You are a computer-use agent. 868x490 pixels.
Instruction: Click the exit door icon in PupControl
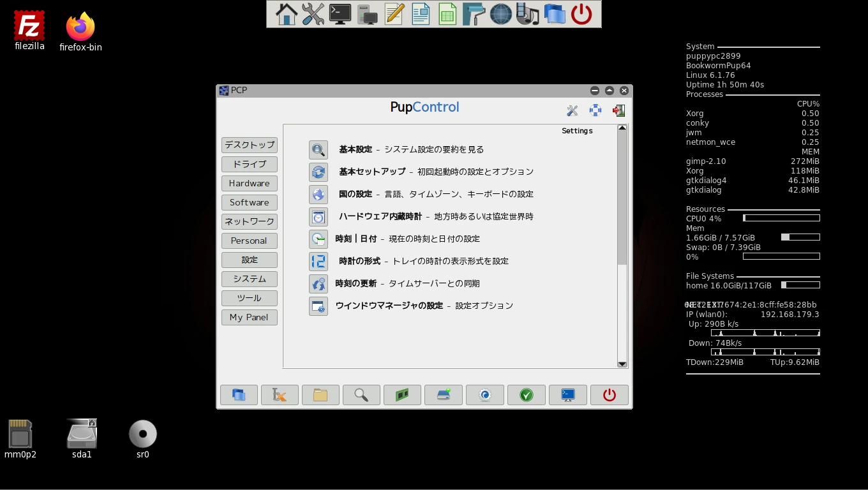[x=618, y=110]
